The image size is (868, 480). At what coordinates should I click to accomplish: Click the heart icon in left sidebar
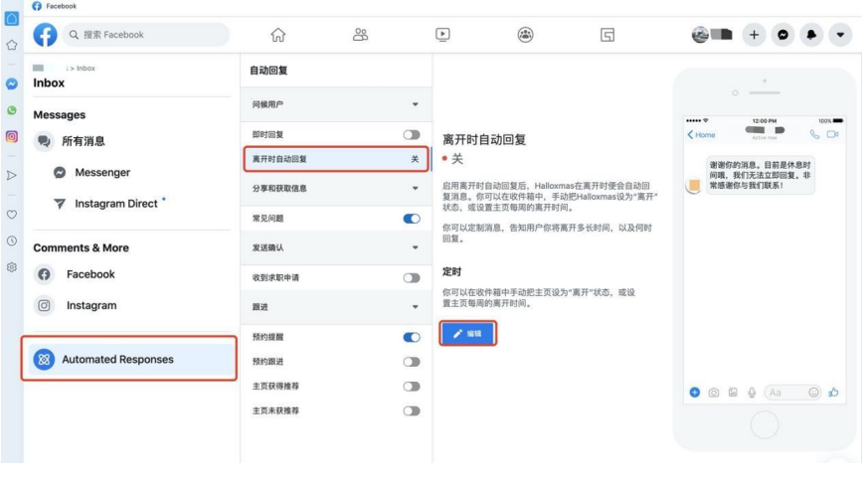tap(12, 214)
